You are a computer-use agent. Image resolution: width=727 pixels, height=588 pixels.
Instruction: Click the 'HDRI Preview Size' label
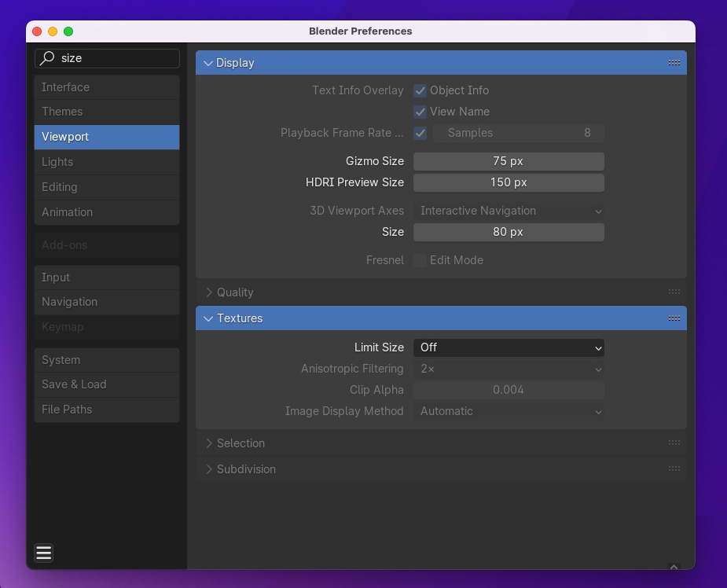tap(354, 182)
